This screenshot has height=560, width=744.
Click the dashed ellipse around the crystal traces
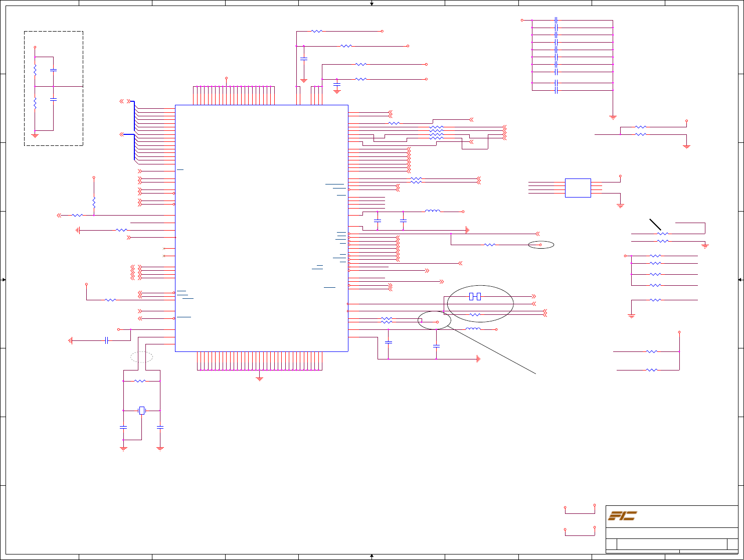point(142,357)
